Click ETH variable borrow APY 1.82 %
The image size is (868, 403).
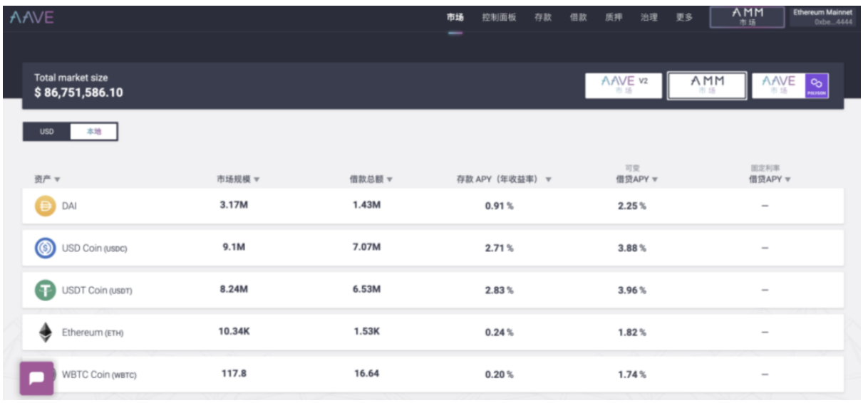pos(632,332)
